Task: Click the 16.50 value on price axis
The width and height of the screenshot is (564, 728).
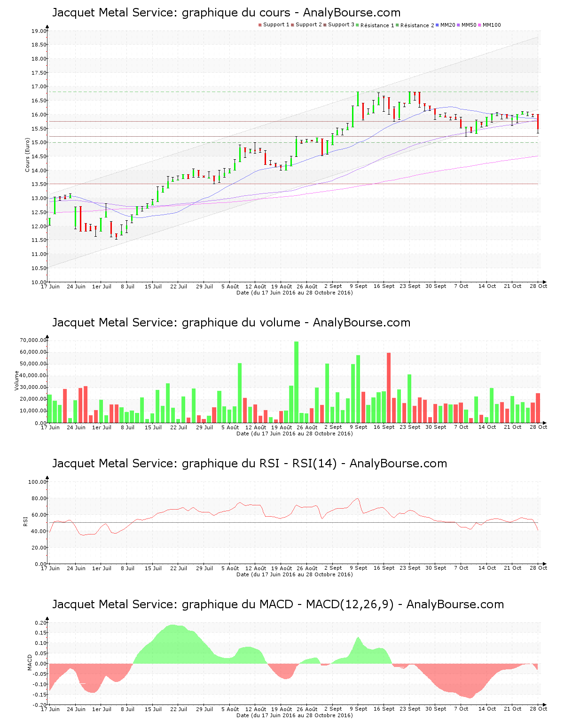Action: coord(39,101)
